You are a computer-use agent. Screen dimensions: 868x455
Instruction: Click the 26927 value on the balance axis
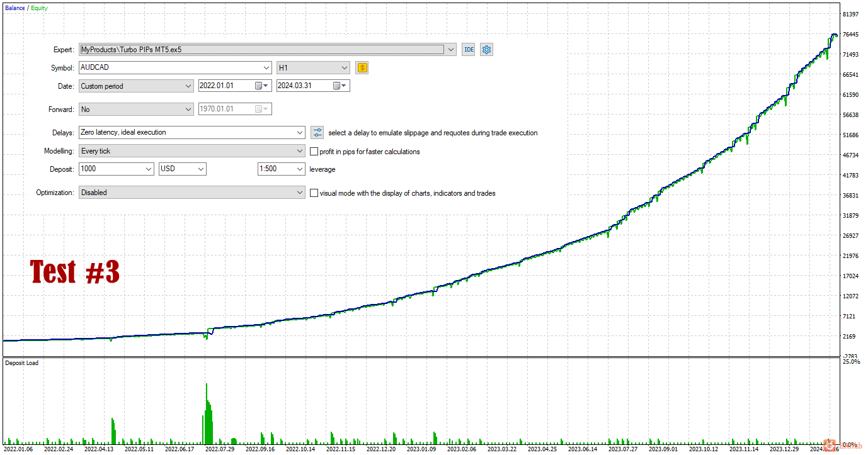[850, 235]
